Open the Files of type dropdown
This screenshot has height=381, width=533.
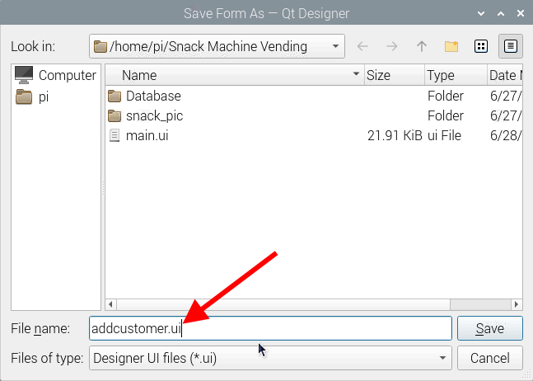(270, 358)
